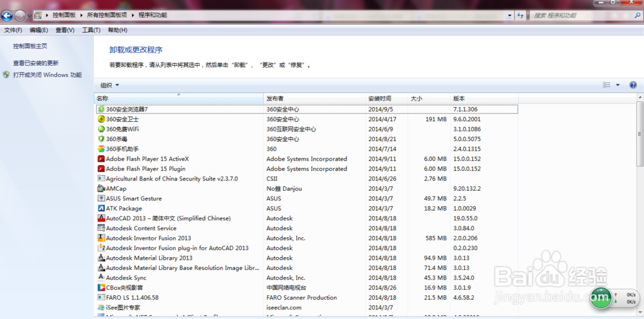Image resolution: width=644 pixels, height=319 pixels.
Task: Click the Autodesk Content Service icon
Action: coord(101,228)
